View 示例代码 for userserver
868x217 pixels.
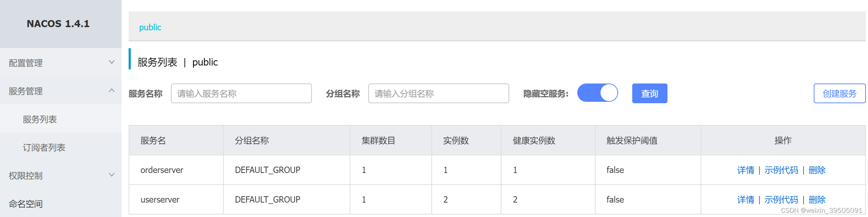tap(782, 199)
